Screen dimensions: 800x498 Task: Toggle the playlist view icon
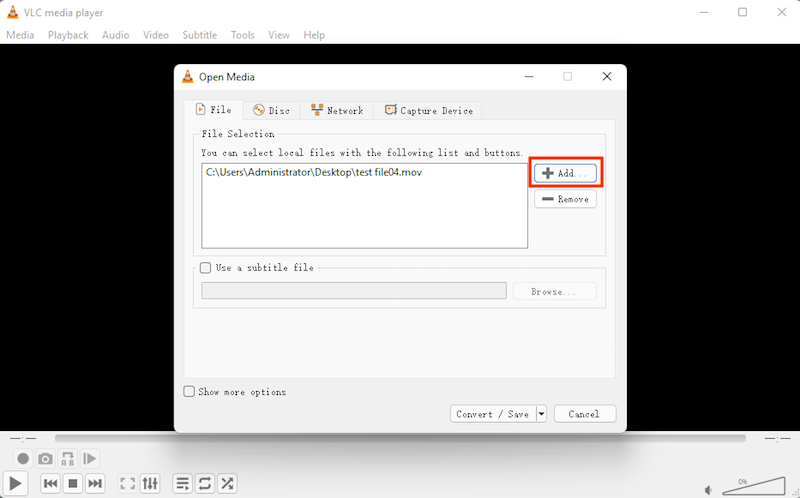coord(183,483)
